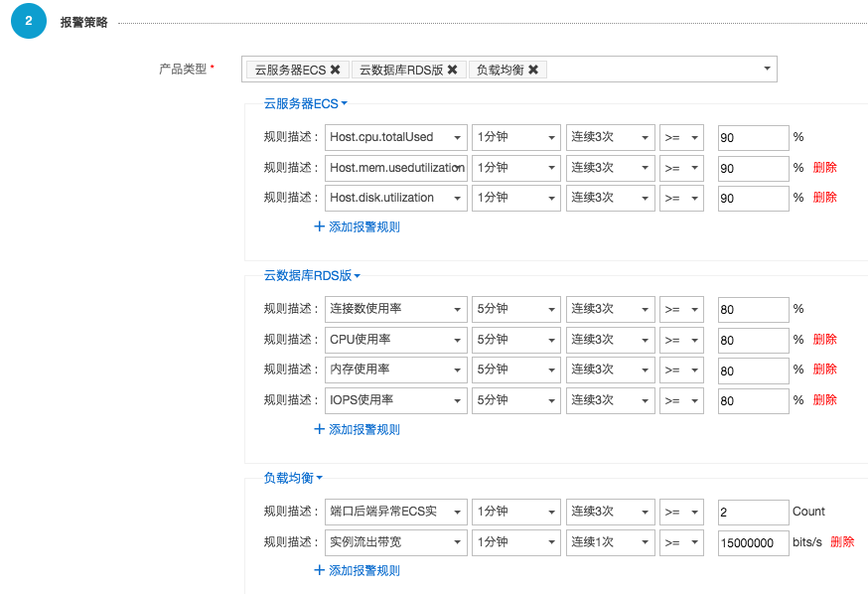
Task: Open the Host.mem.usedutilization metric dropdown
Action: [396, 168]
